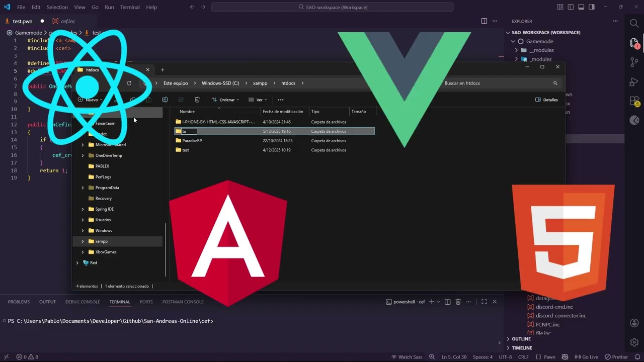
Task: Delete selected item in File Explorer toolbar
Action: pyautogui.click(x=197, y=100)
